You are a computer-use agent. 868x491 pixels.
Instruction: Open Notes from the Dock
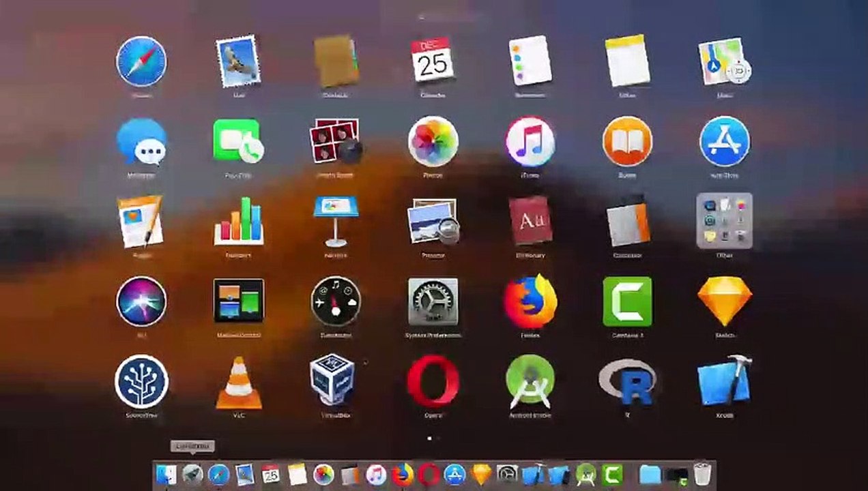pos(297,473)
